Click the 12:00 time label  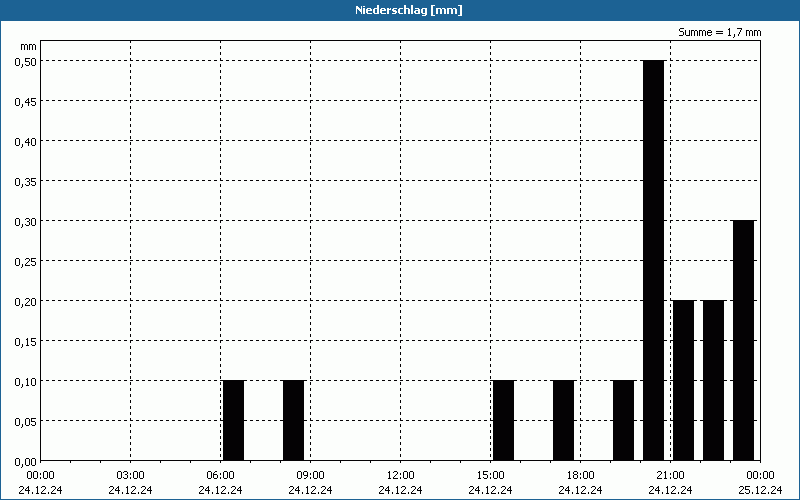tap(401, 476)
